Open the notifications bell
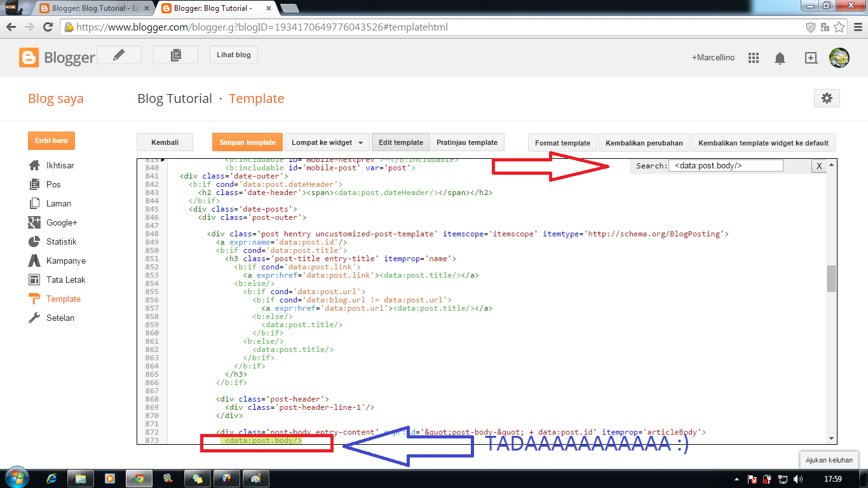Screen dimensions: 868x488 (x=780, y=58)
